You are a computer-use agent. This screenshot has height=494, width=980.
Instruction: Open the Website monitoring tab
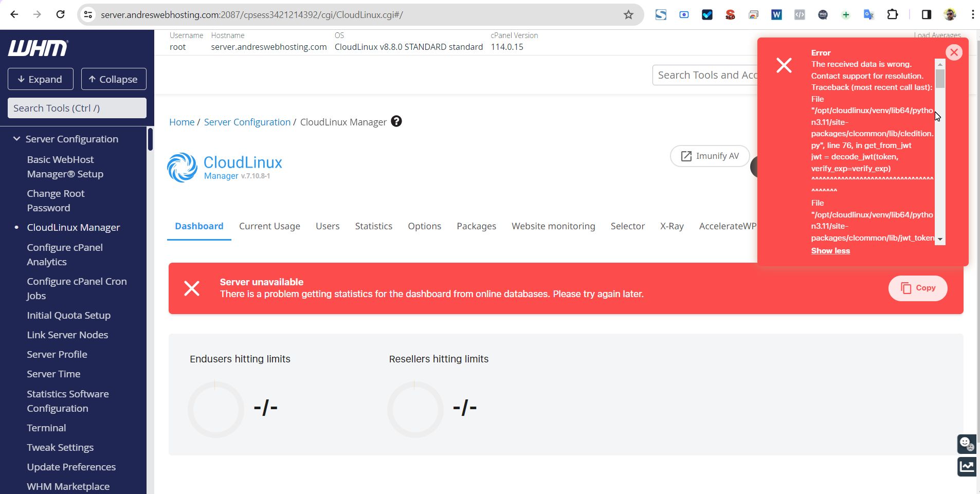point(553,226)
